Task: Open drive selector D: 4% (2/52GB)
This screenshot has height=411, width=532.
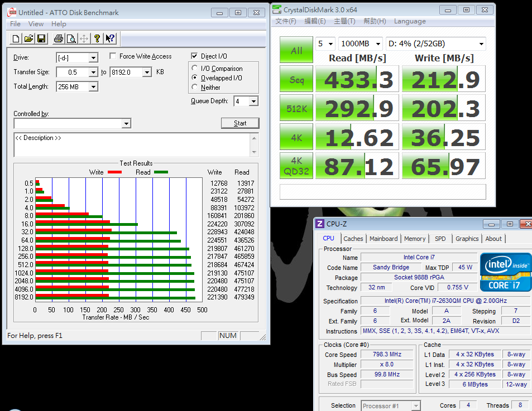Action: 436,43
